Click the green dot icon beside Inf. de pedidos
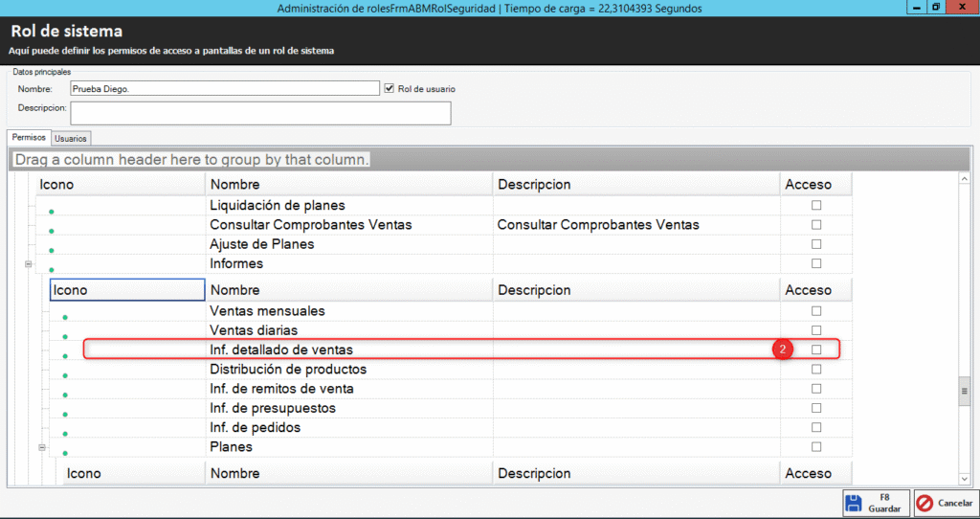Viewport: 980px width, 519px height. [65, 433]
